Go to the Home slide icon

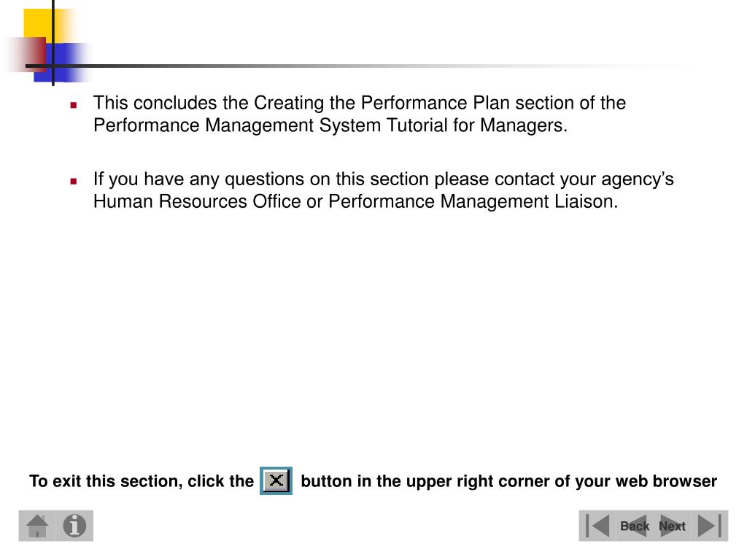pos(38,526)
